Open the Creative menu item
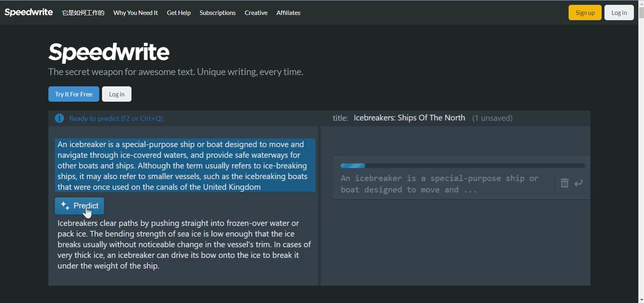The width and height of the screenshot is (644, 303). click(x=256, y=13)
